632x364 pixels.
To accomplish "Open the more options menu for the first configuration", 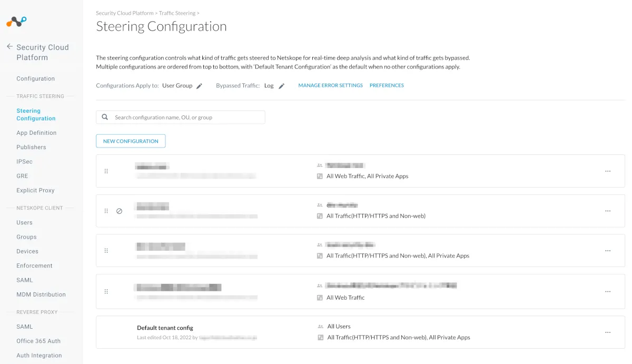I will [x=608, y=171].
